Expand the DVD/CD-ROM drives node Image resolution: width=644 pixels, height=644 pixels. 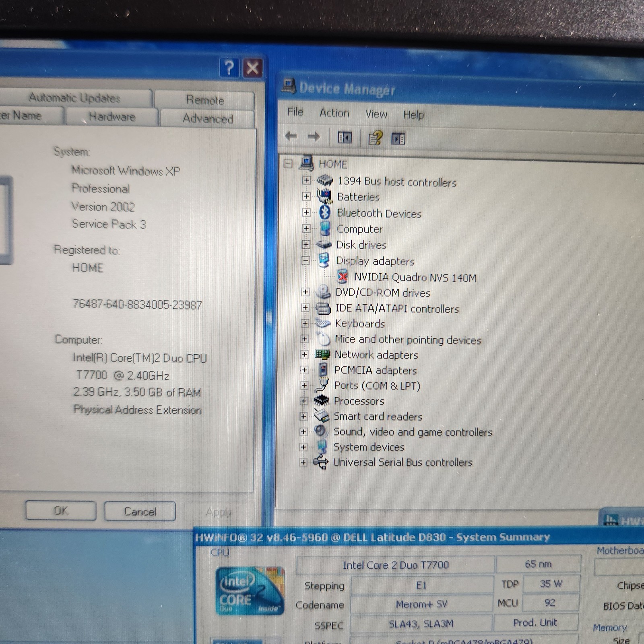[305, 292]
